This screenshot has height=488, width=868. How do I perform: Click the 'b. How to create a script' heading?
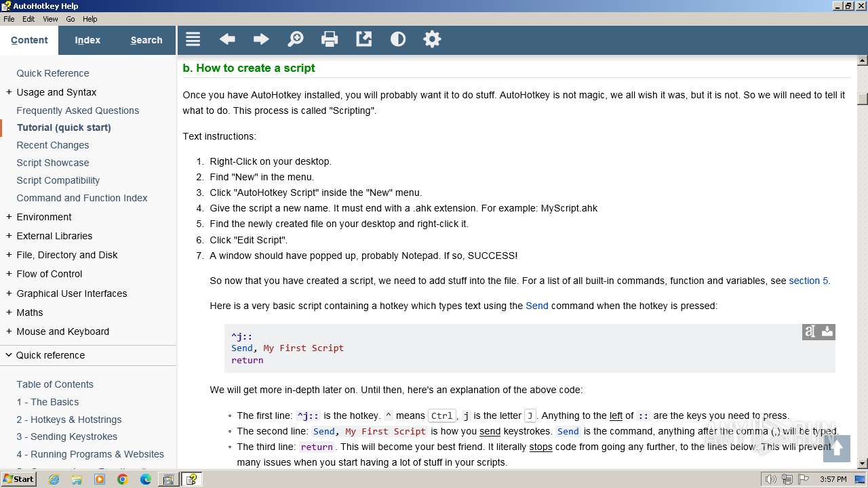249,68
